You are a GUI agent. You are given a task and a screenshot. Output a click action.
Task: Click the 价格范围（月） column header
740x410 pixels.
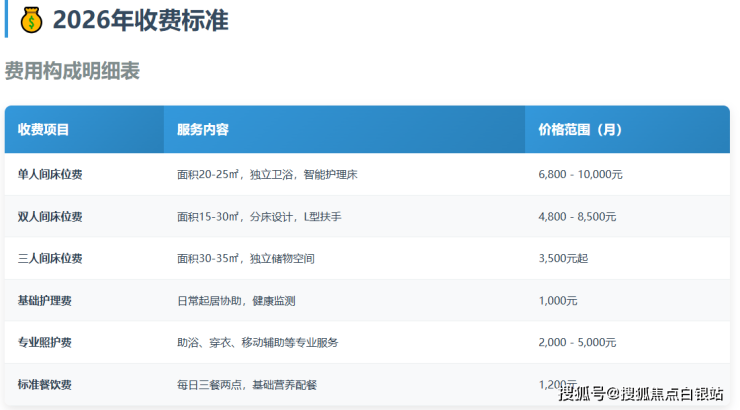click(580, 130)
